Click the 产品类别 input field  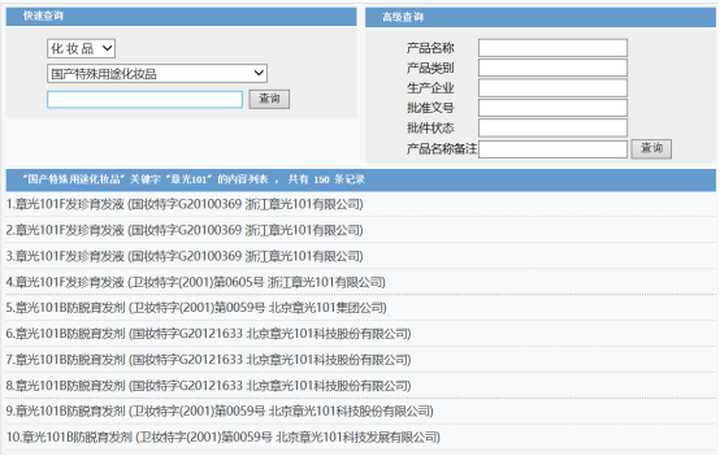tap(553, 68)
